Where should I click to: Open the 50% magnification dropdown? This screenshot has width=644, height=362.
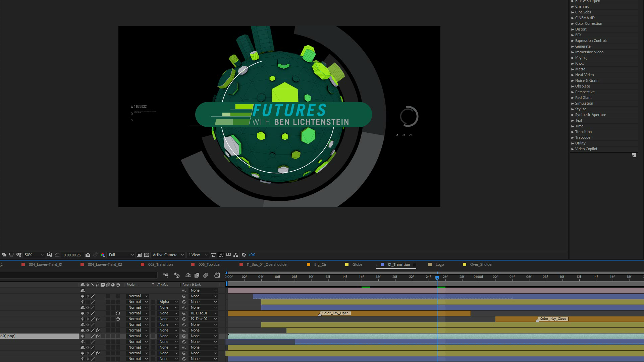pos(34,255)
